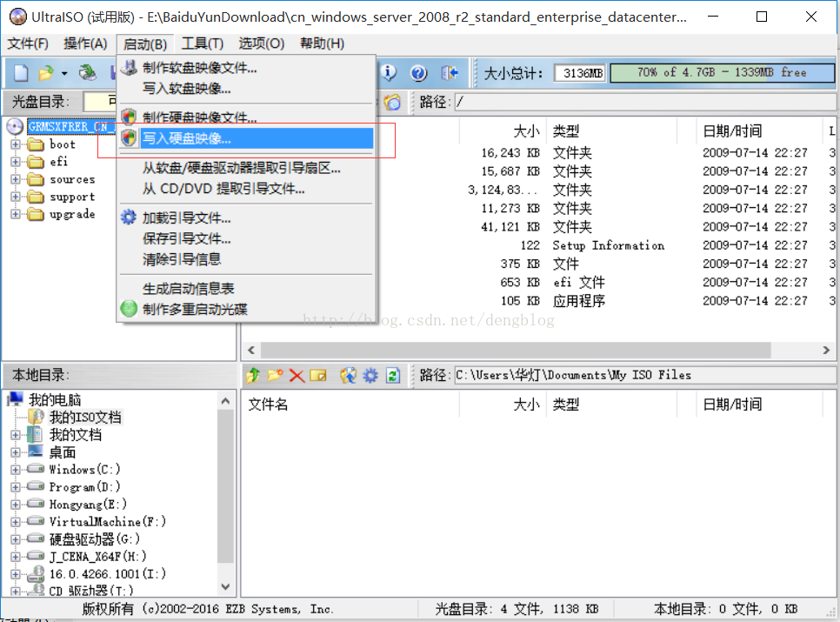Click the red X delete icon

coord(297,376)
